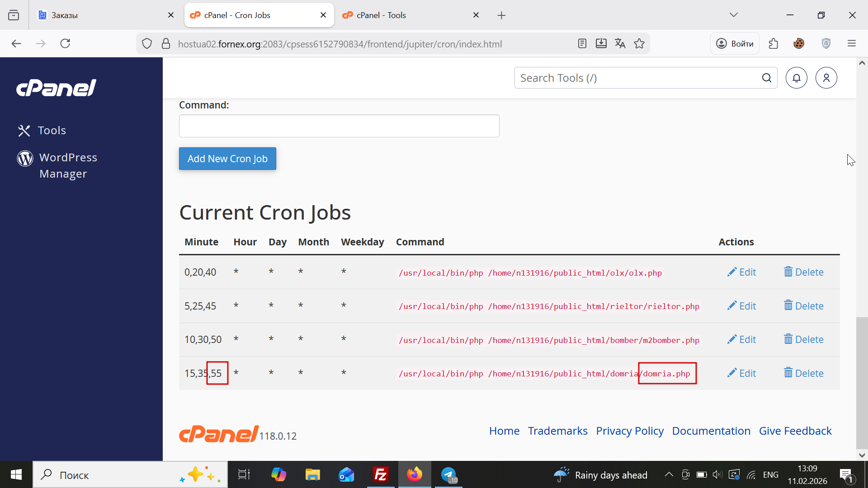Launch FileZilla from the taskbar
This screenshot has width=868, height=488.
(380, 474)
